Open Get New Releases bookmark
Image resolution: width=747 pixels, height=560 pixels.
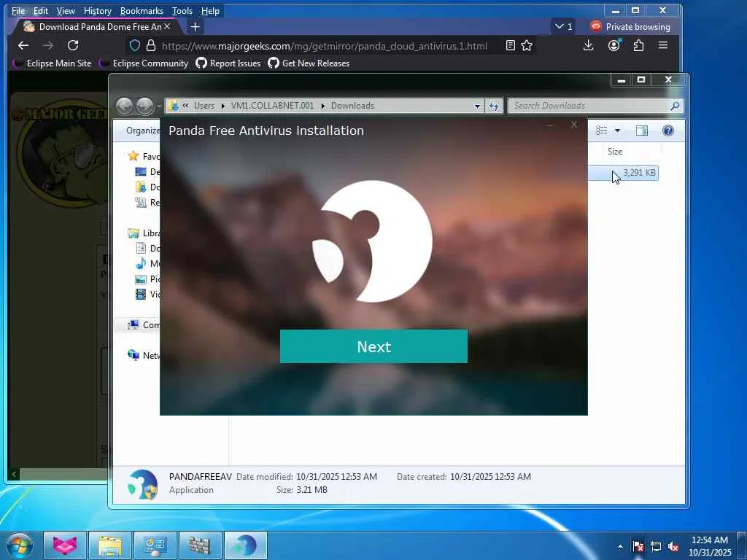click(309, 63)
